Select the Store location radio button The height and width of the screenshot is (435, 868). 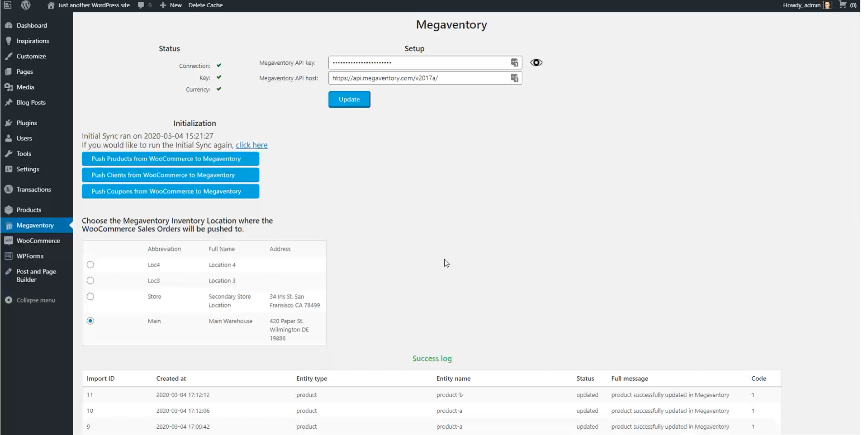pos(90,296)
